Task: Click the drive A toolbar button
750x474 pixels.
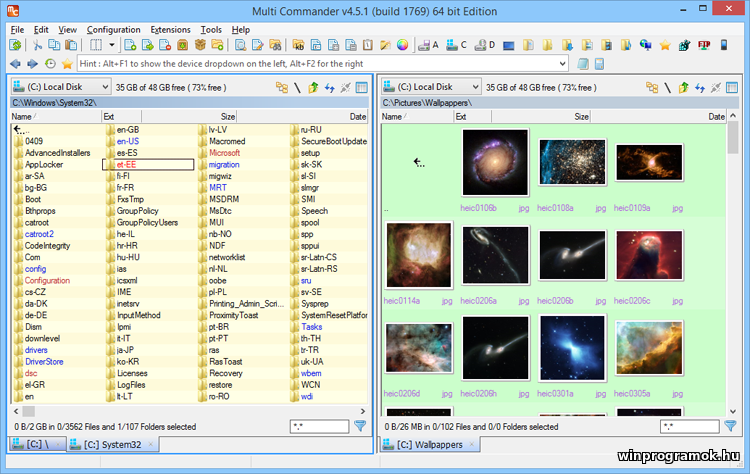Action: [428, 45]
